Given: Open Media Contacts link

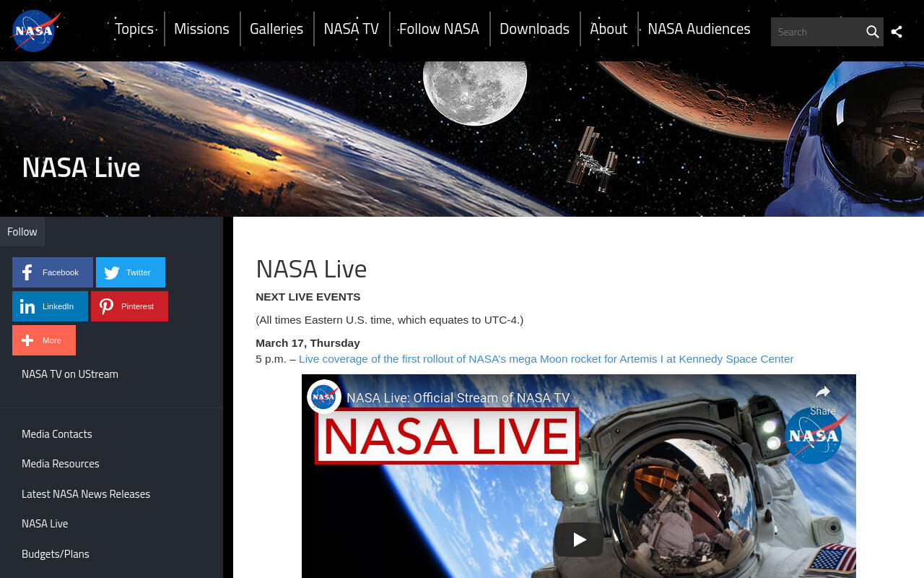Looking at the screenshot, I should point(57,434).
